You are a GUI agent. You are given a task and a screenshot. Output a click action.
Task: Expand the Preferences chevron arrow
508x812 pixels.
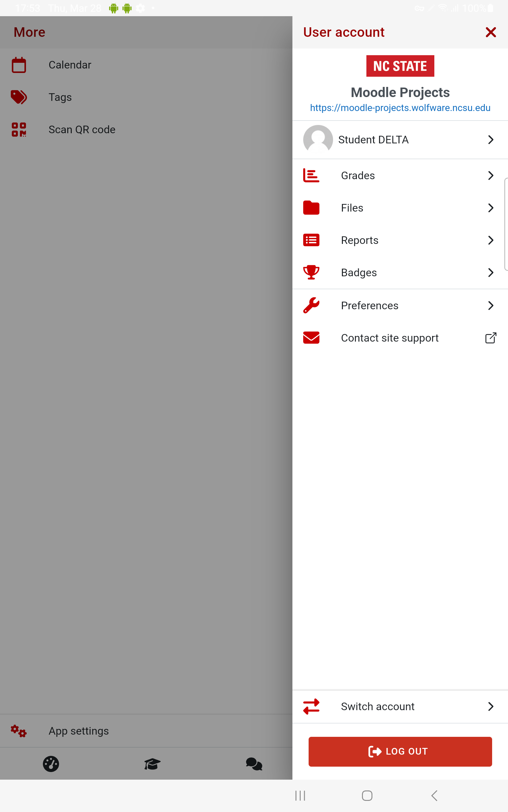tap(491, 305)
